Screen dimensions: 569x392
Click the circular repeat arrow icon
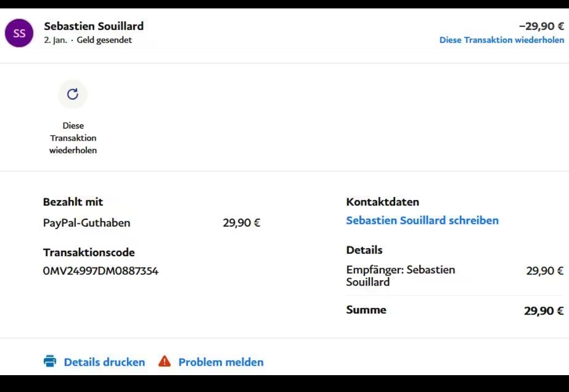tap(73, 94)
